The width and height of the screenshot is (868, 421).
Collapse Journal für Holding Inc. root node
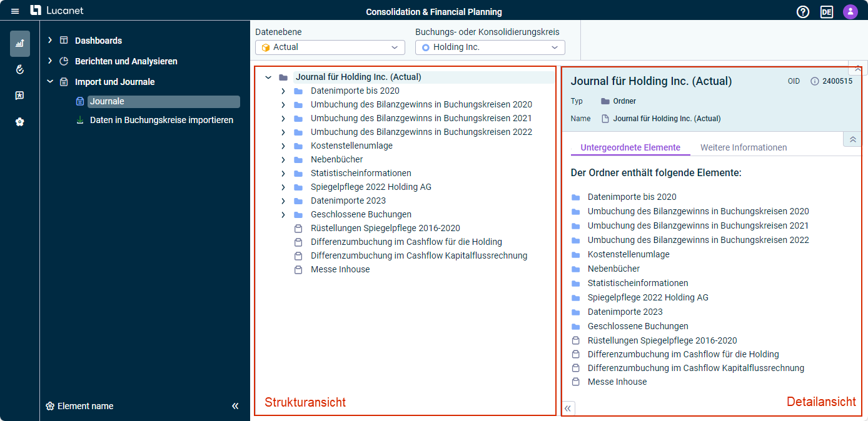point(268,77)
